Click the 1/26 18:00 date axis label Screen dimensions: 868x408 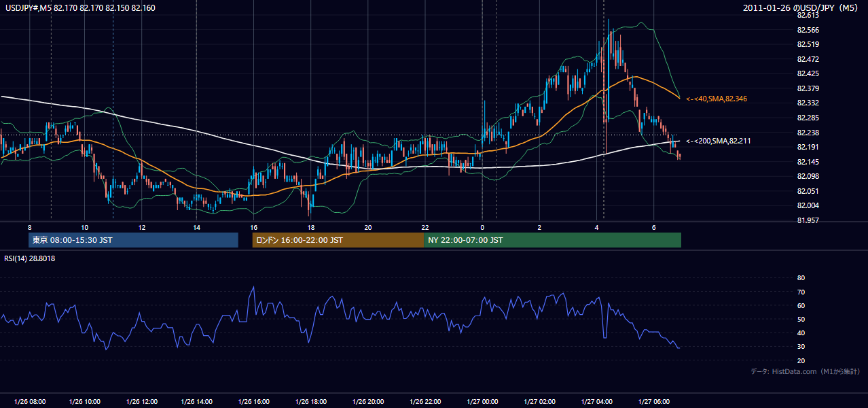312,401
